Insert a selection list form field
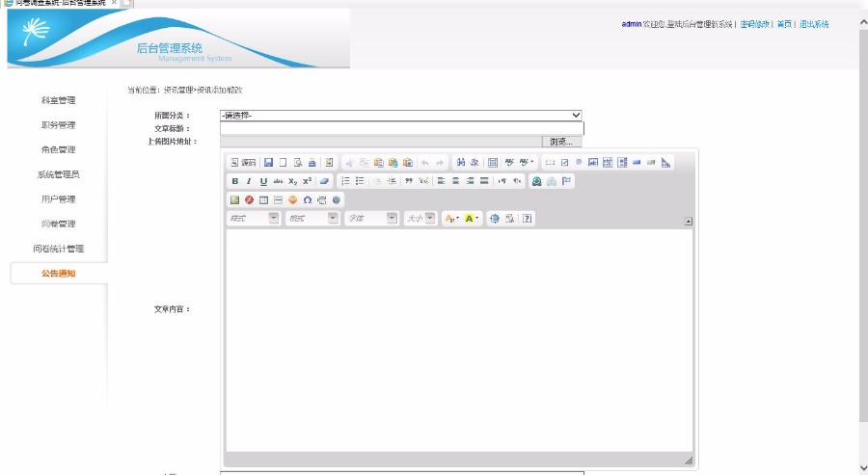Screen dimensions: 868x475 [622, 163]
